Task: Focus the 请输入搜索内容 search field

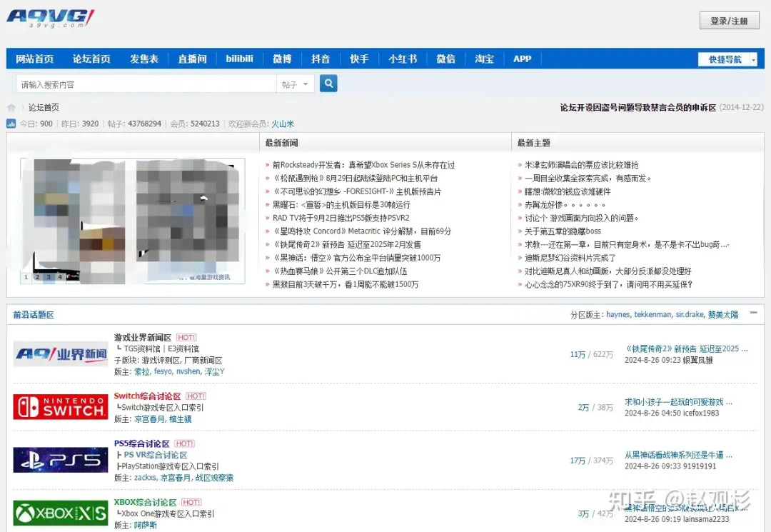Action: [x=146, y=84]
